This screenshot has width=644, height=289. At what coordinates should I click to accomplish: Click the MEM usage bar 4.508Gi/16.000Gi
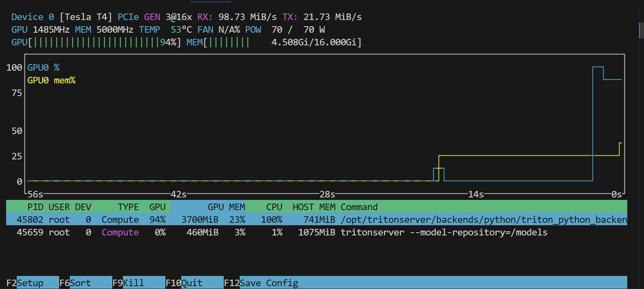pos(274,42)
